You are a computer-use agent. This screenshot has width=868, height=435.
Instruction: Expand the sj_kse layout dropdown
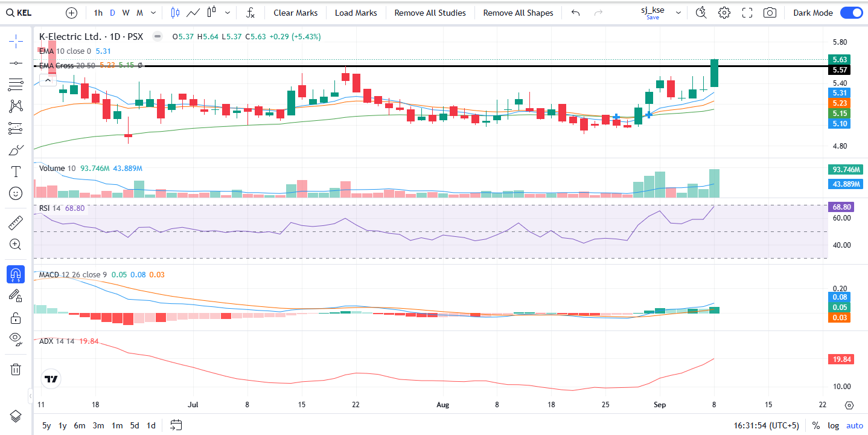pos(678,13)
